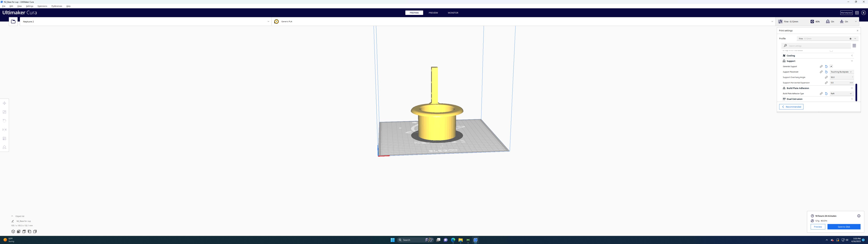Open Build Plate Adhesion Type dropdown
868x244 pixels.
(842, 93)
